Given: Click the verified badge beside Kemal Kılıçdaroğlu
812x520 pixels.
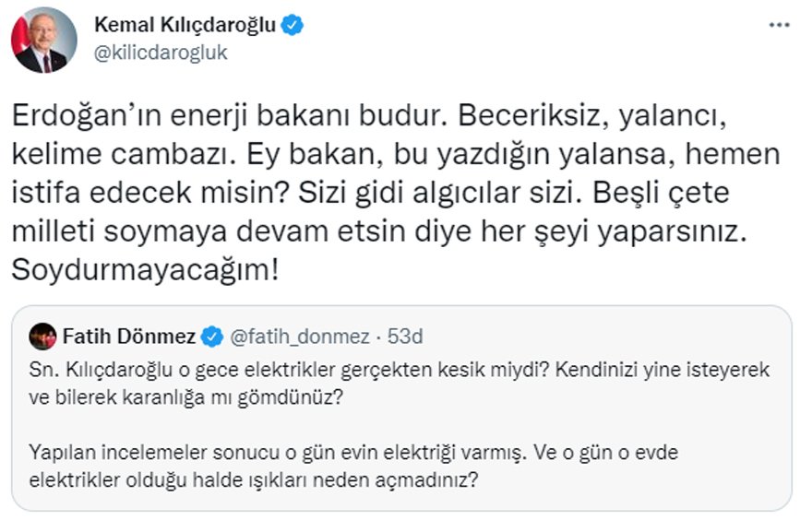Looking at the screenshot, I should (x=294, y=26).
